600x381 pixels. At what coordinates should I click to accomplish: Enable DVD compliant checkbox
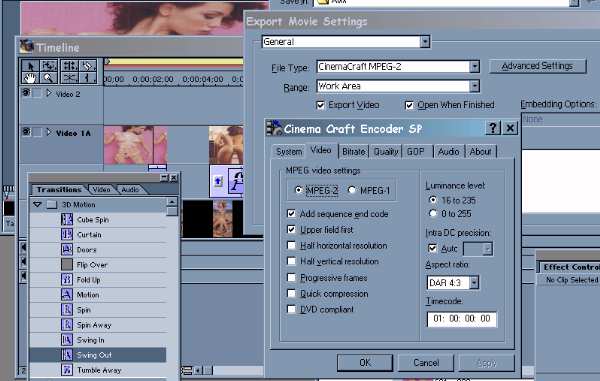click(291, 309)
